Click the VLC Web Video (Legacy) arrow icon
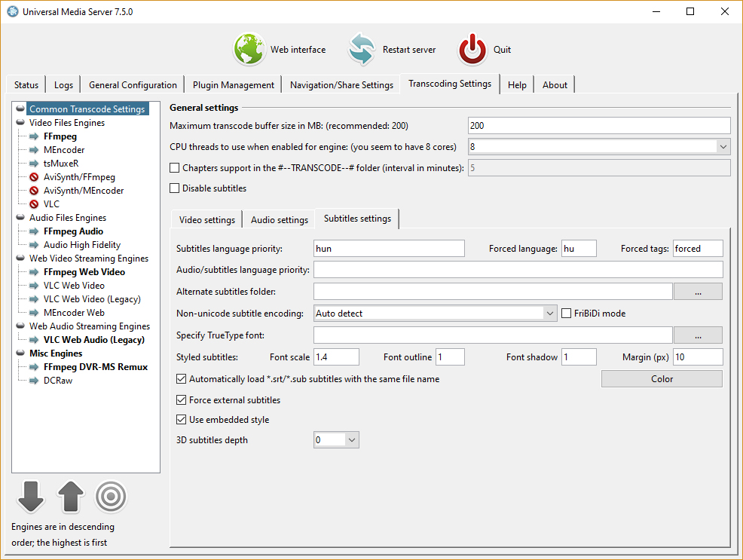Image resolution: width=743 pixels, height=560 pixels. pos(34,299)
